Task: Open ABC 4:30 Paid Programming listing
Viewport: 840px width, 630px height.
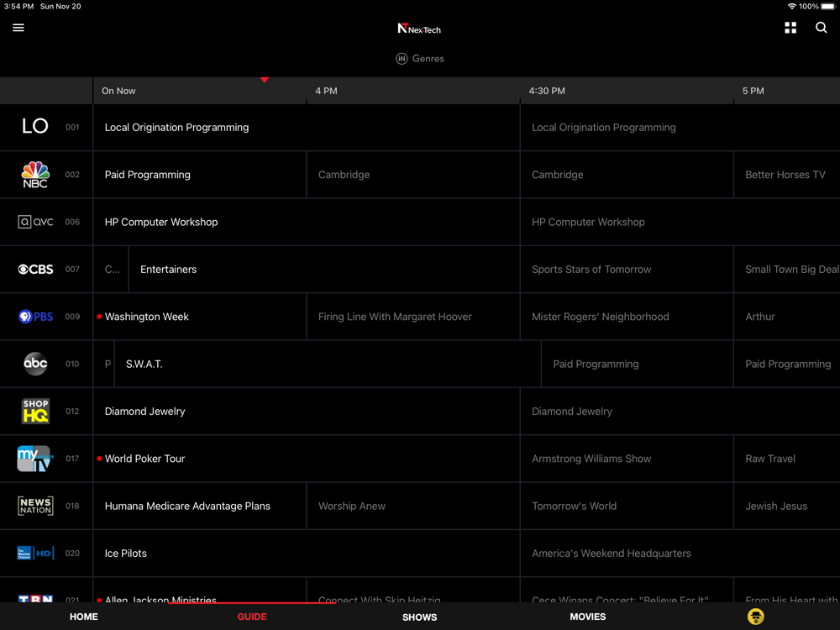Action: click(638, 365)
